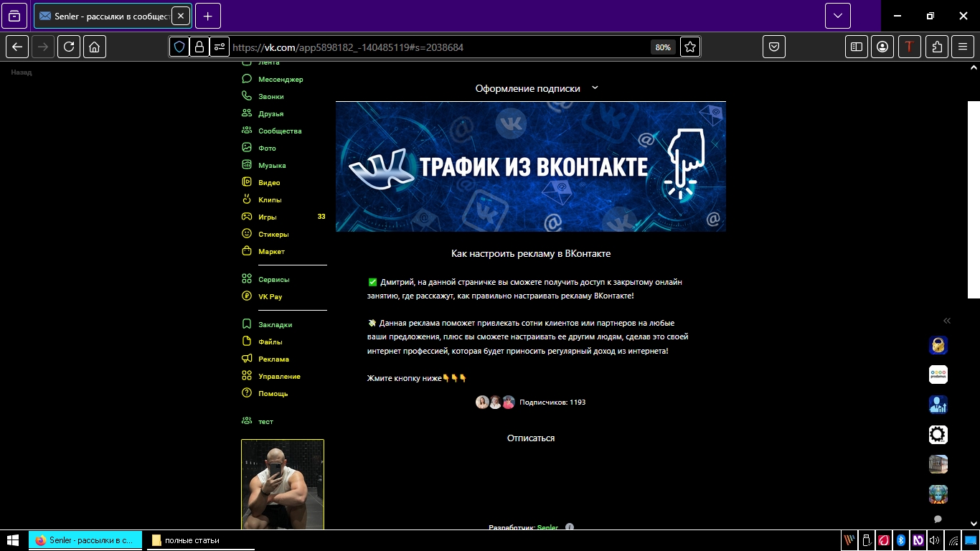The height and width of the screenshot is (551, 980).
Task: Open the gear app shortcut on right
Action: click(938, 434)
